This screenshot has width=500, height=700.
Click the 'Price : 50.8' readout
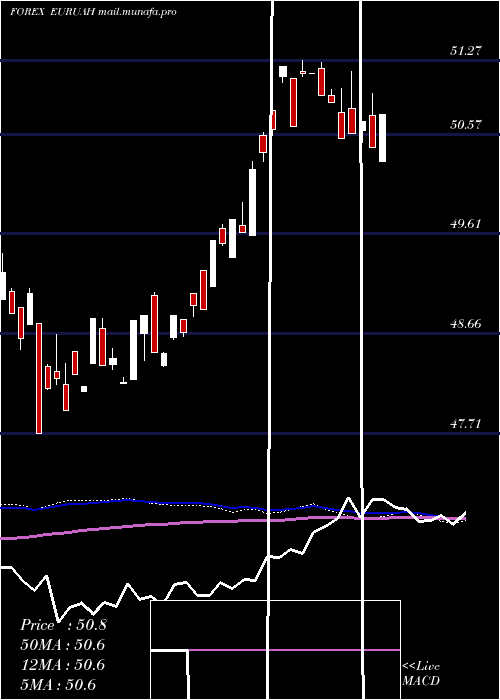[64, 625]
